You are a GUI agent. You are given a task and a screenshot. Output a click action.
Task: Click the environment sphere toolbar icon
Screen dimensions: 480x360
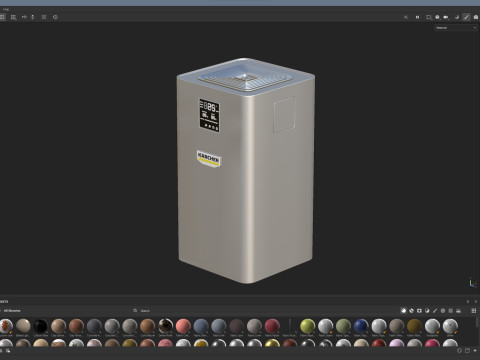point(437,17)
